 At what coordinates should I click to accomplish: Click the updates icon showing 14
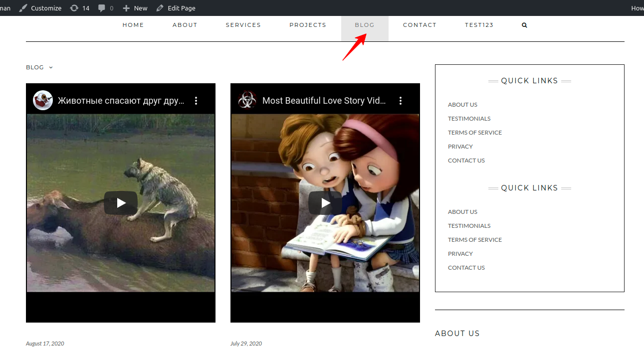(74, 8)
